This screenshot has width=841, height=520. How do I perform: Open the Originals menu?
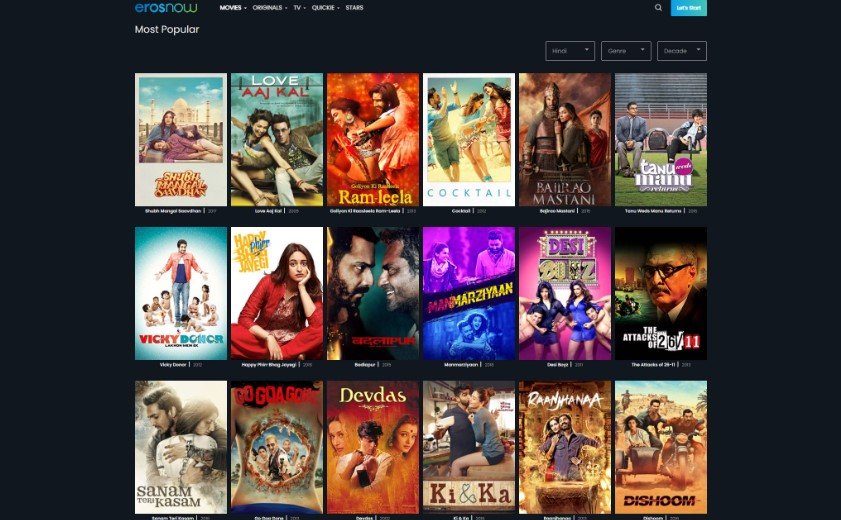pyautogui.click(x=269, y=8)
